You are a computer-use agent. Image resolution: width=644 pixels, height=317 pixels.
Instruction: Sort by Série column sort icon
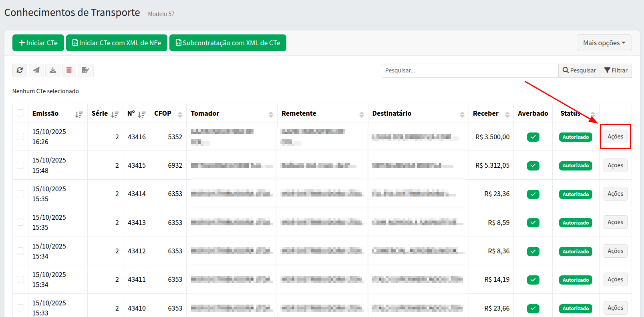[115, 114]
